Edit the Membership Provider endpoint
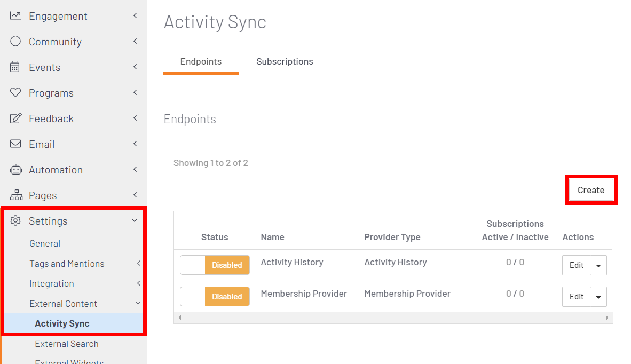 tap(576, 297)
